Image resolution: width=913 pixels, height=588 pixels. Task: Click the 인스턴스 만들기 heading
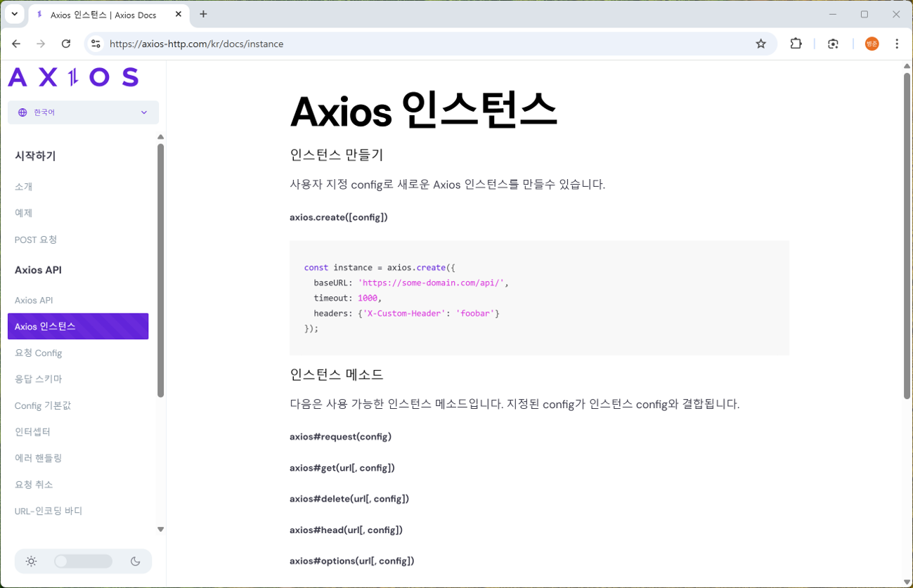(336, 155)
